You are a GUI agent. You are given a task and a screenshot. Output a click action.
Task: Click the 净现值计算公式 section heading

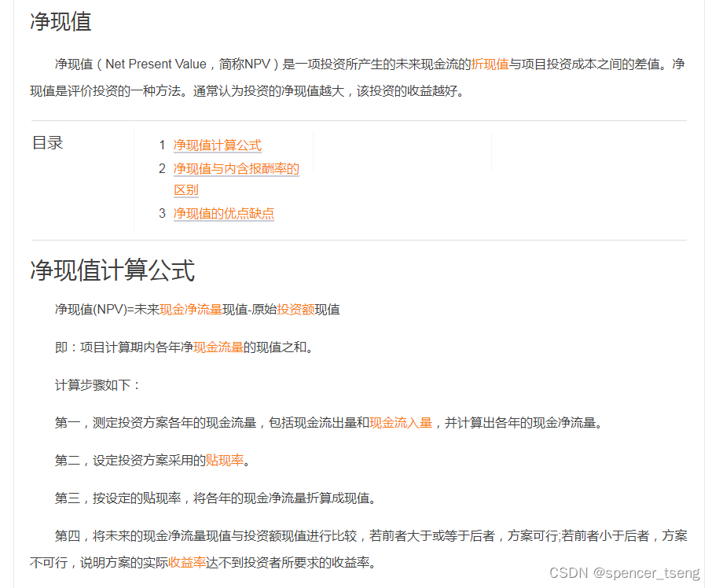click(x=112, y=270)
